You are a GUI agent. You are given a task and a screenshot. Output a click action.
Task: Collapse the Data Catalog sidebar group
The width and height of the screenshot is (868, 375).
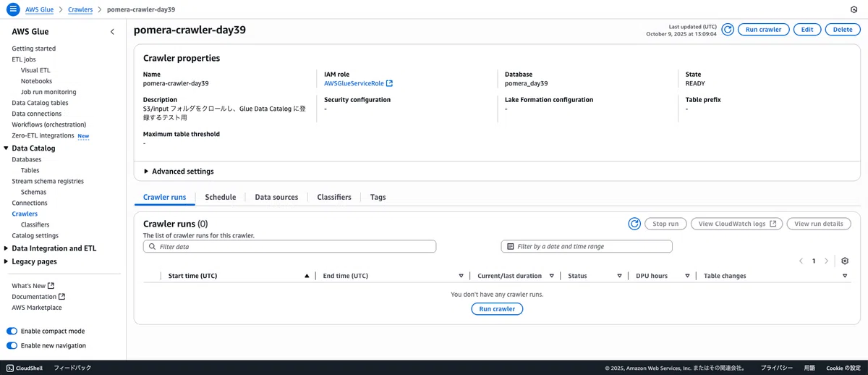(x=7, y=148)
